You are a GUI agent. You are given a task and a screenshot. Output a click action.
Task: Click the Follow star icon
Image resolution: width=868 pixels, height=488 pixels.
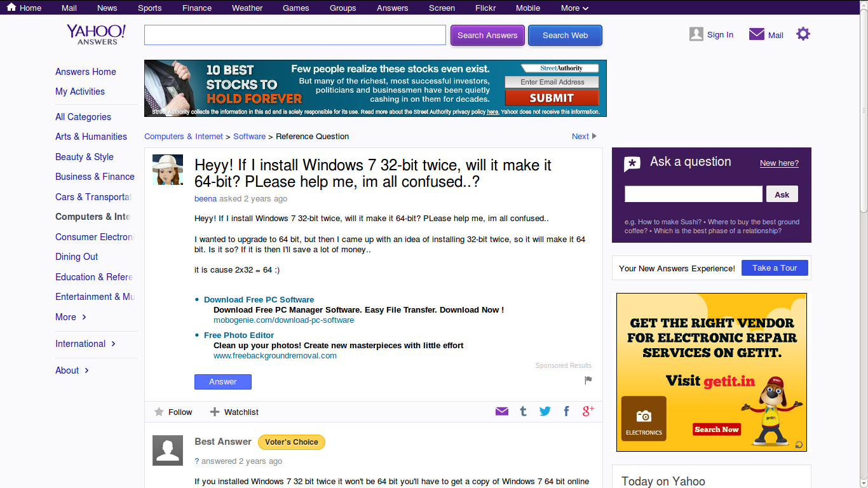[x=159, y=412]
